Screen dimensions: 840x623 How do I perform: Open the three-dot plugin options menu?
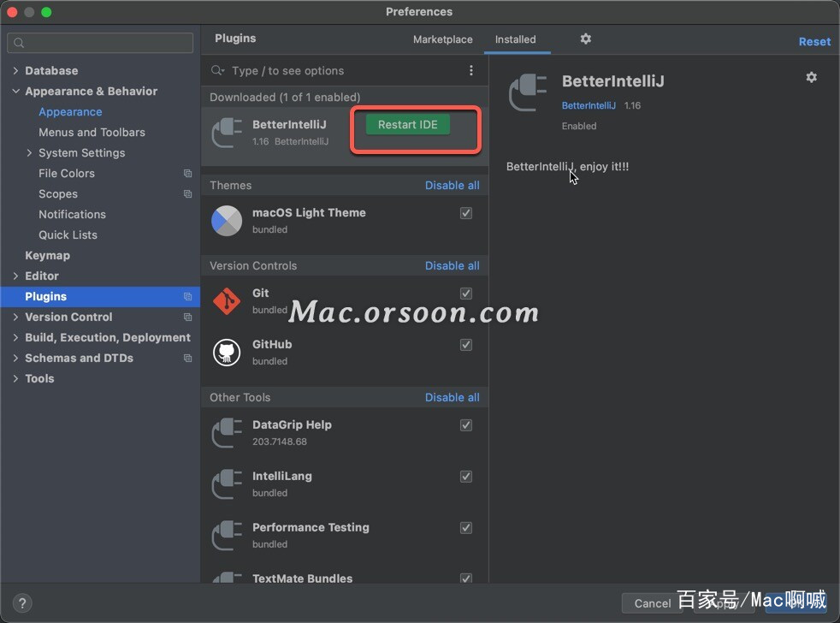(470, 71)
